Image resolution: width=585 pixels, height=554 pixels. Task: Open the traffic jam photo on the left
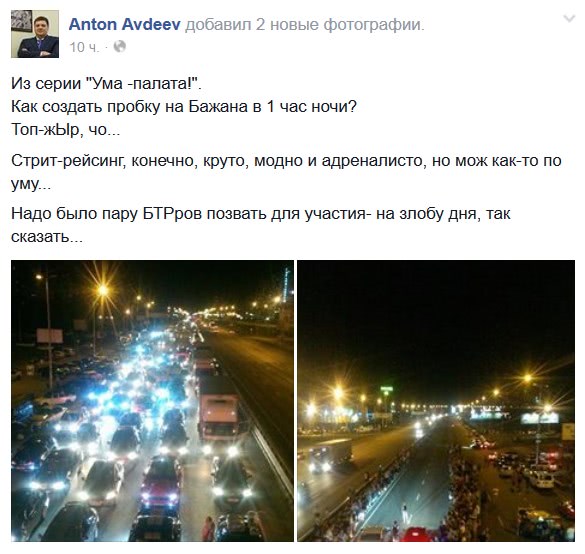coord(152,401)
